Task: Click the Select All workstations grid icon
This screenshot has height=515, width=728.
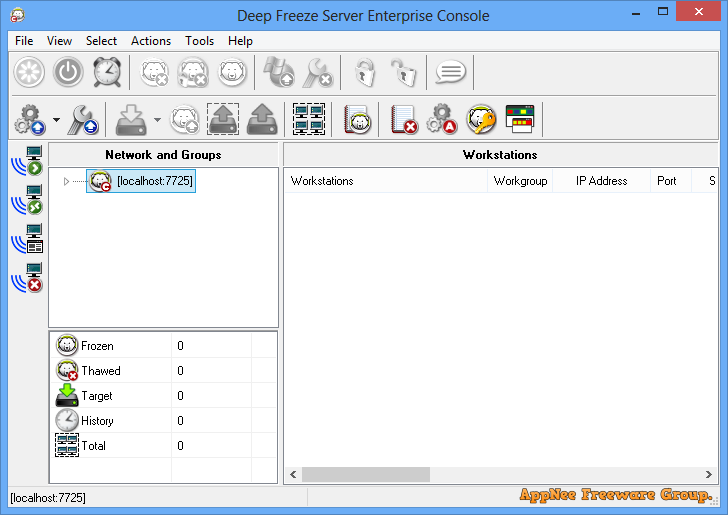Action: coord(309,119)
